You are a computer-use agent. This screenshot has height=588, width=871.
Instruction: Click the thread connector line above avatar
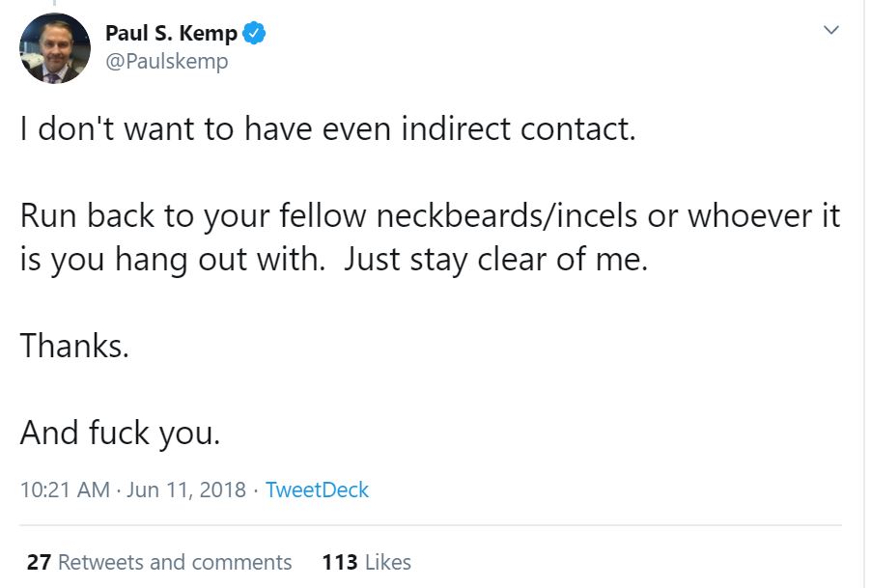pos(55,4)
